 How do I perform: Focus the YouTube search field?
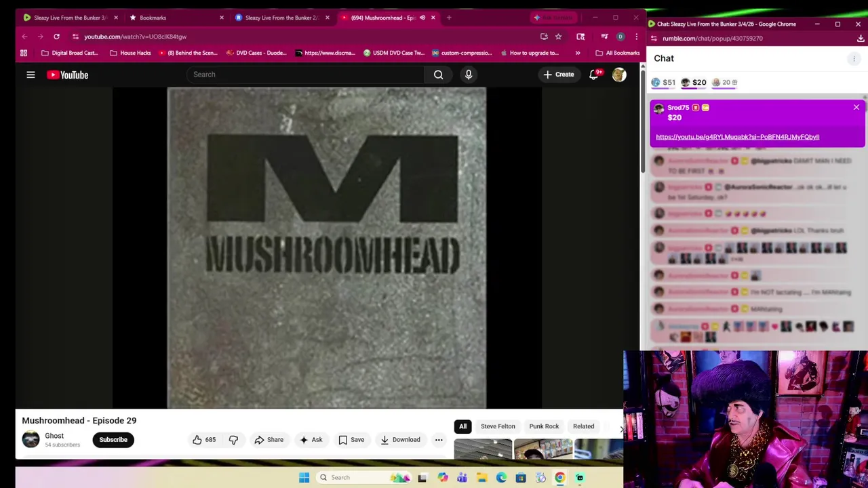pyautogui.click(x=305, y=75)
